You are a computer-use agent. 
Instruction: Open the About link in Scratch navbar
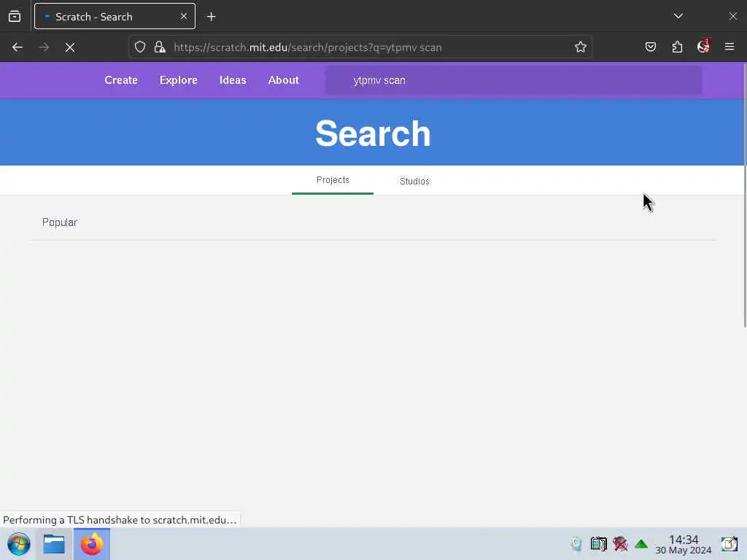pyautogui.click(x=284, y=80)
